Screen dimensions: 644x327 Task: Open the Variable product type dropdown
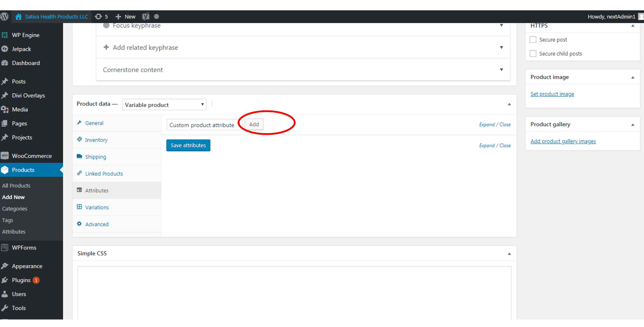(164, 105)
